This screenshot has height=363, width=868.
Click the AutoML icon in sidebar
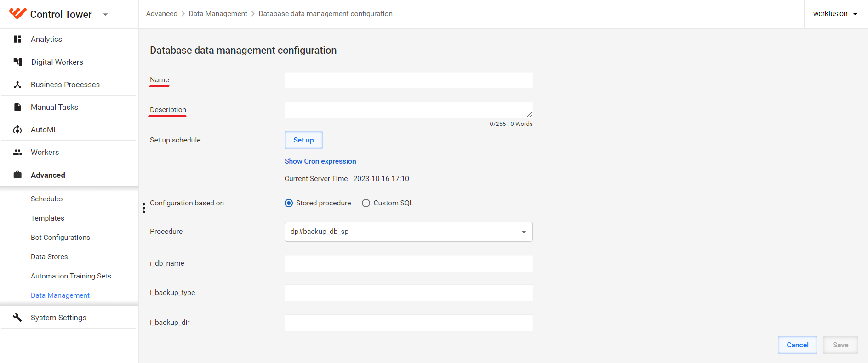coord(17,130)
